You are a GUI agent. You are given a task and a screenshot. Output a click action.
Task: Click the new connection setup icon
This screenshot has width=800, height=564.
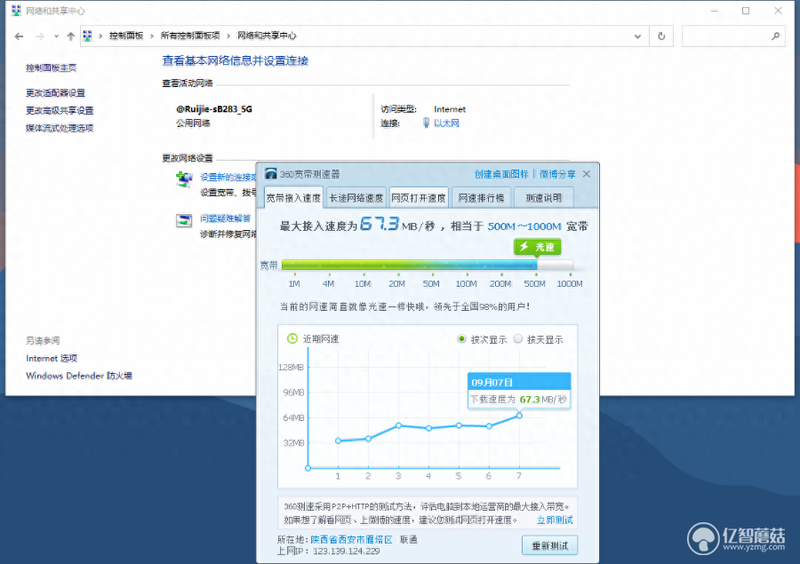pos(184,180)
